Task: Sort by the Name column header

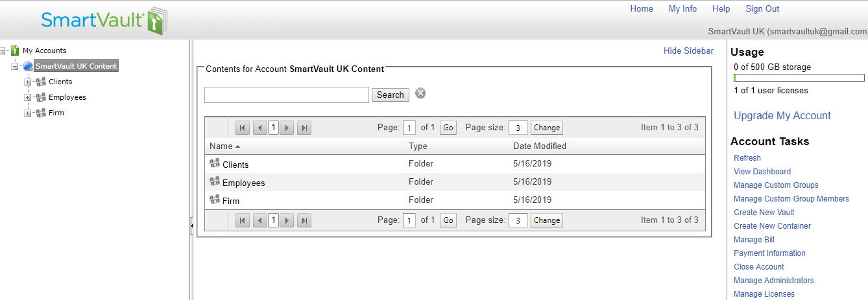Action: point(221,146)
